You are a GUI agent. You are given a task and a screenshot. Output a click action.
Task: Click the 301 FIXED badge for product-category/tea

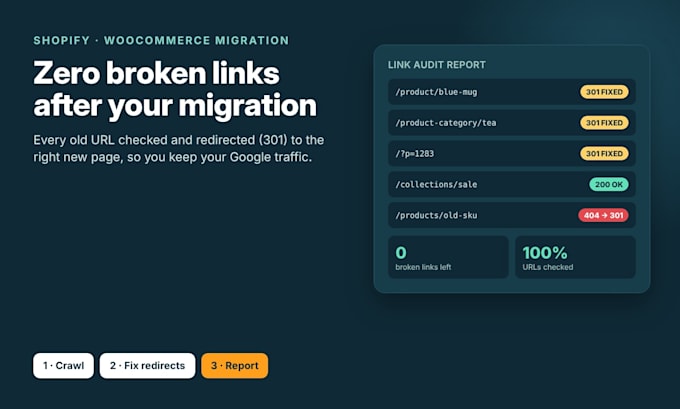(x=604, y=123)
